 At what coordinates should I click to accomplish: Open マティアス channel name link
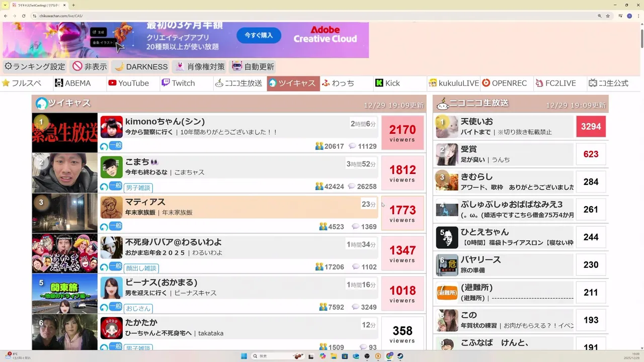tap(145, 202)
